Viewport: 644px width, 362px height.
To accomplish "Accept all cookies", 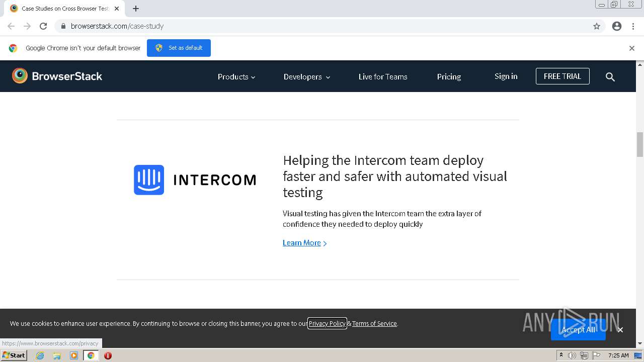I will pyautogui.click(x=578, y=330).
